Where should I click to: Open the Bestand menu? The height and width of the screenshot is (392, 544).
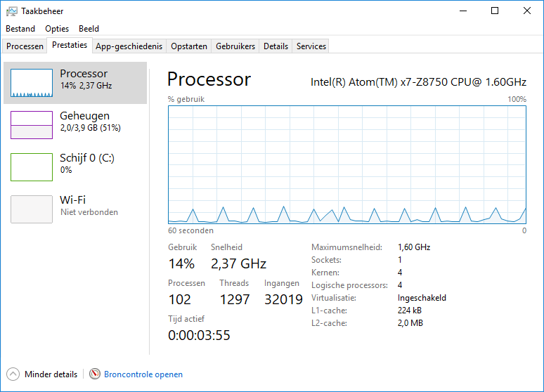(20, 29)
